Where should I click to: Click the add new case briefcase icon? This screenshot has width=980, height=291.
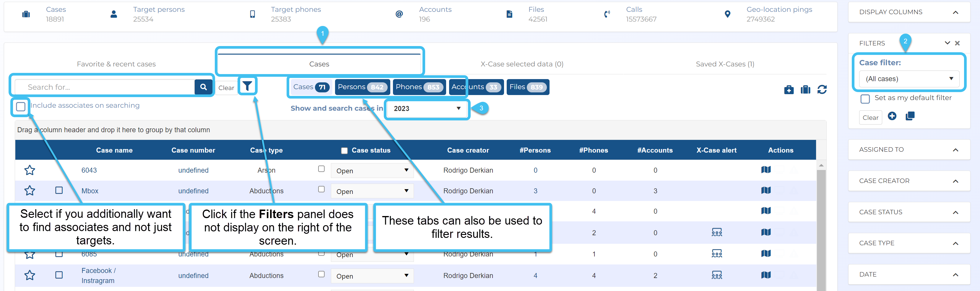tap(789, 90)
